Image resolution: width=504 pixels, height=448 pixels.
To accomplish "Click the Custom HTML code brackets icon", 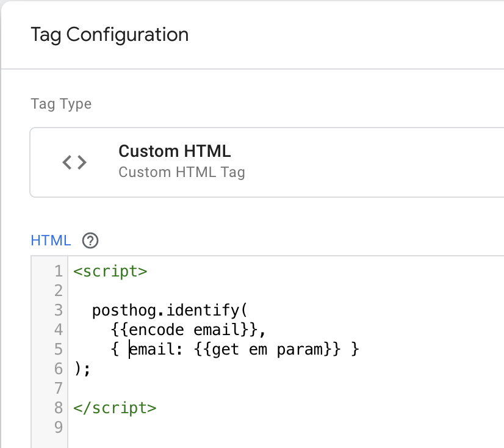I will (74, 162).
